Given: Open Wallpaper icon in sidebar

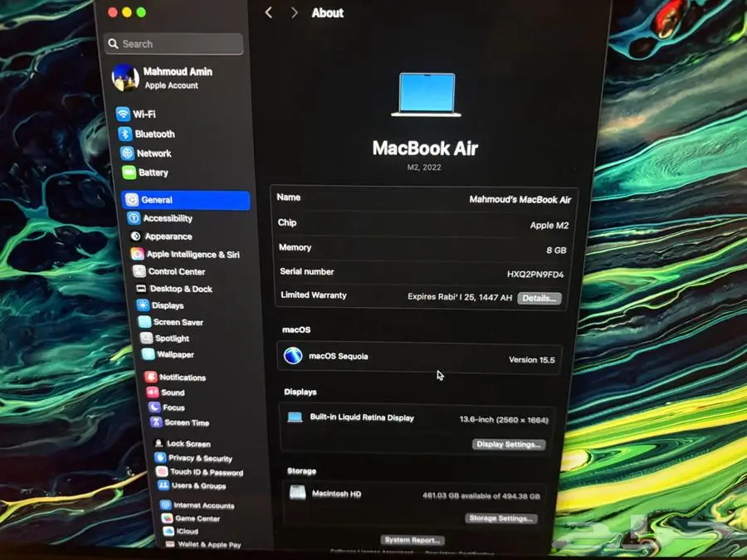Looking at the screenshot, I should pyautogui.click(x=149, y=354).
